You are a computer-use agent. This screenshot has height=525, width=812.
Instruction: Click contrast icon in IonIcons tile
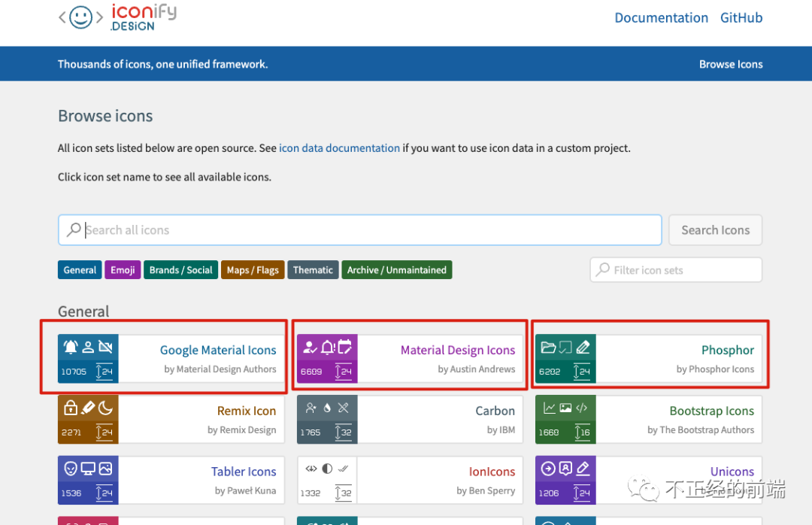pyautogui.click(x=327, y=469)
